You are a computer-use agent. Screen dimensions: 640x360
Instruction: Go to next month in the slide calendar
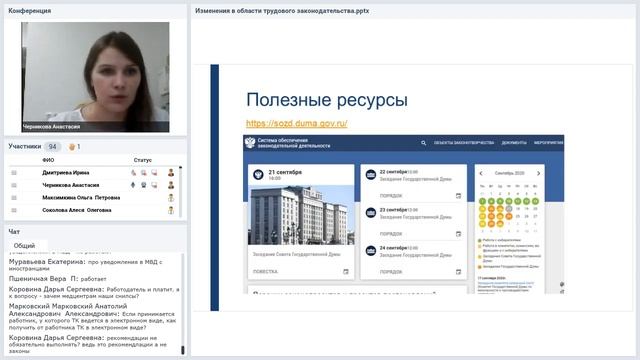coord(538,173)
